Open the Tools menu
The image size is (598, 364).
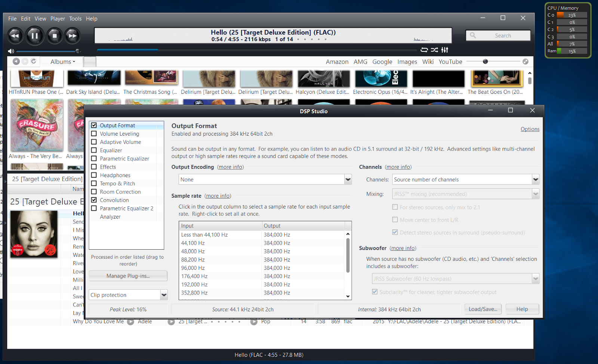(75, 19)
